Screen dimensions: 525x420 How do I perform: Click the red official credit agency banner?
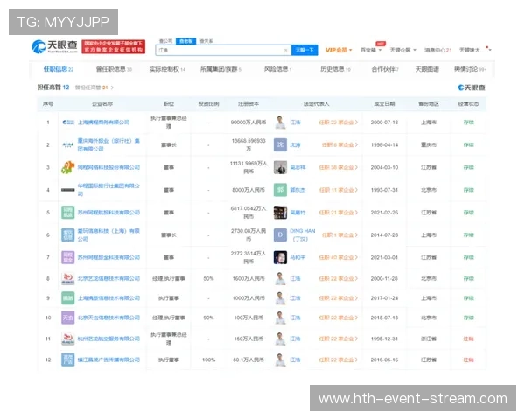coord(114,46)
